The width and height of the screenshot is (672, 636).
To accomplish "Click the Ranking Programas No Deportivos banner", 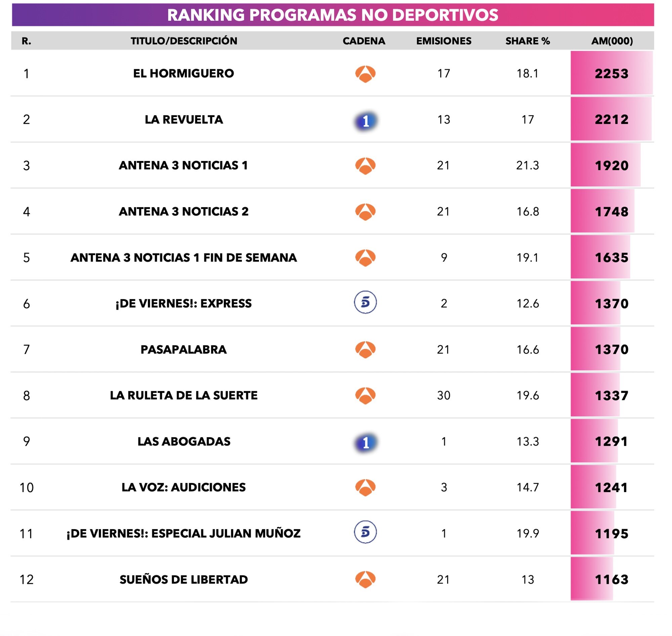I will point(332,15).
